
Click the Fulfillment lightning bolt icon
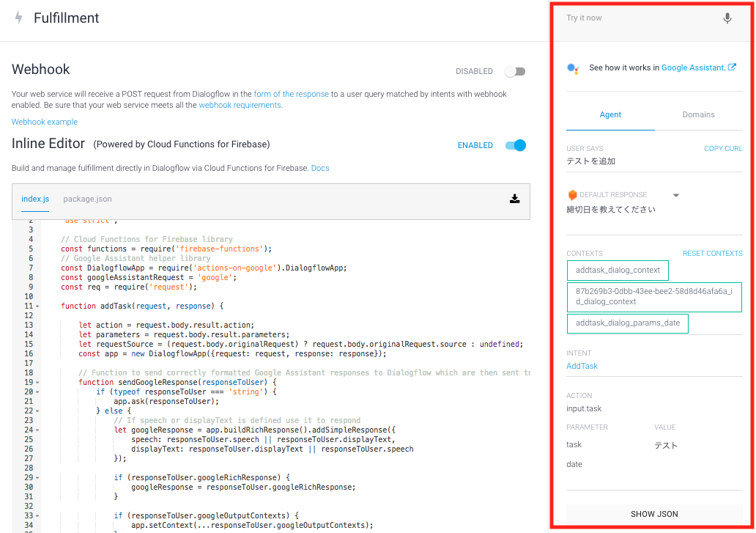19,18
